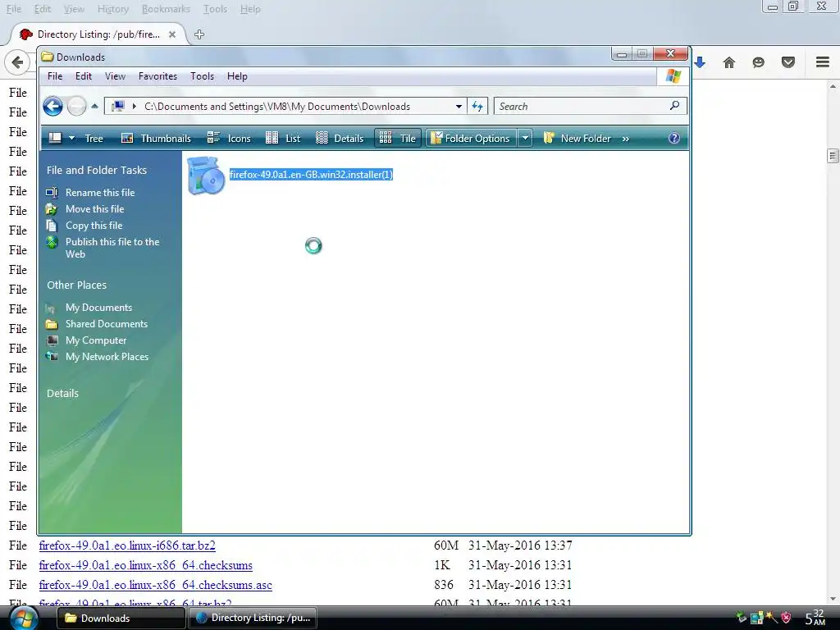Click the red shield tray icon
The image size is (840, 630).
(786, 618)
